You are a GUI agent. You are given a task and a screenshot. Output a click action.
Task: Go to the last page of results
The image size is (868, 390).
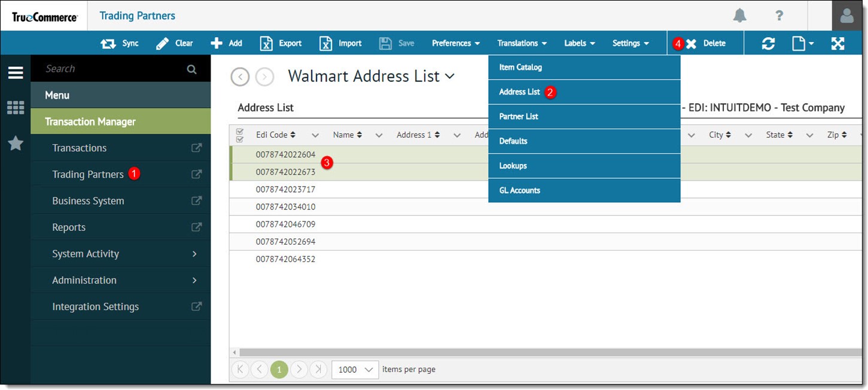[318, 369]
